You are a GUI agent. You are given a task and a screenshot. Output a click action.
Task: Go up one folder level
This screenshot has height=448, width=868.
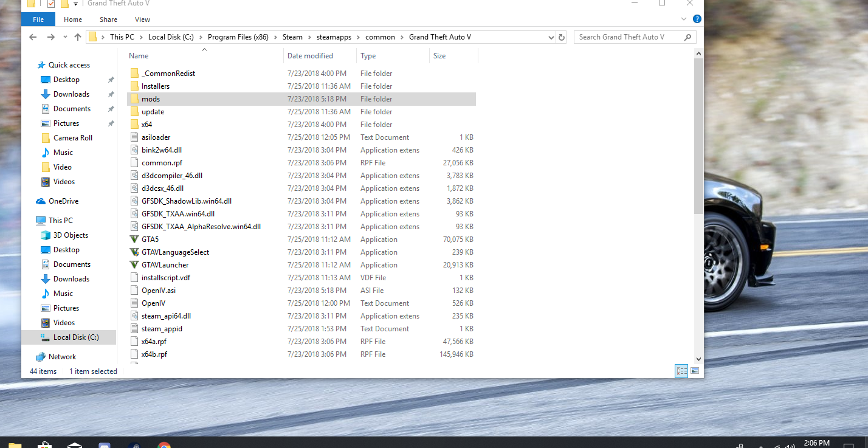(78, 37)
